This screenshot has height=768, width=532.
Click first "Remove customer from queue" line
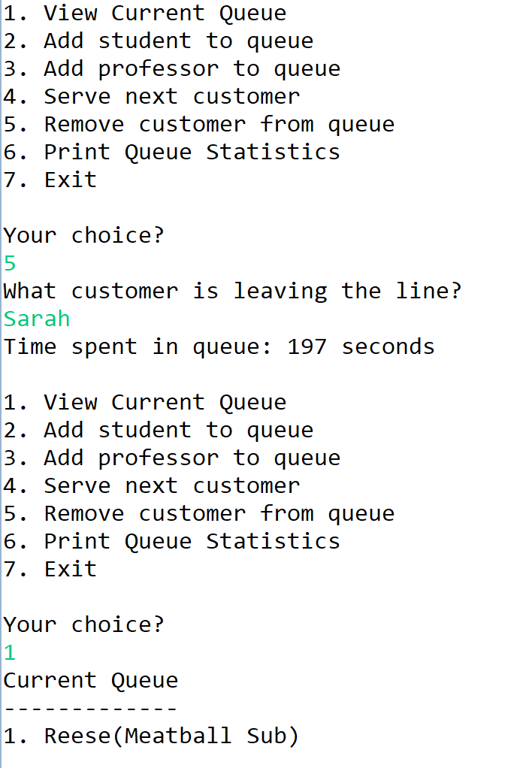click(199, 125)
